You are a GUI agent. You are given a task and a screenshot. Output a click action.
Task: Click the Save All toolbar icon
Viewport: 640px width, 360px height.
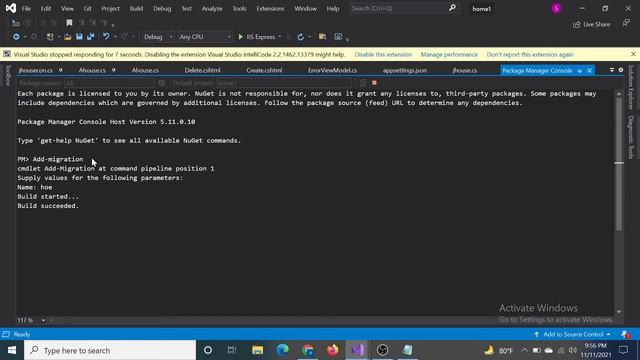pos(91,37)
